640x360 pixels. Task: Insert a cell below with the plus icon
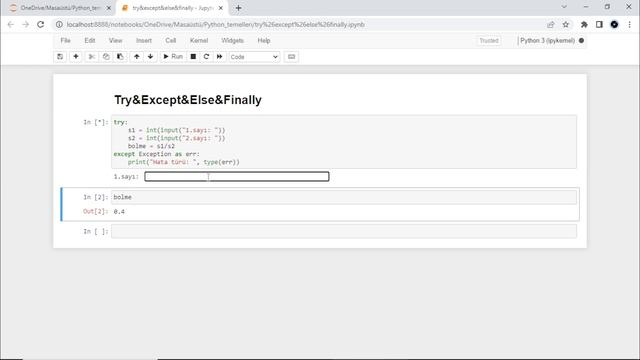point(76,57)
